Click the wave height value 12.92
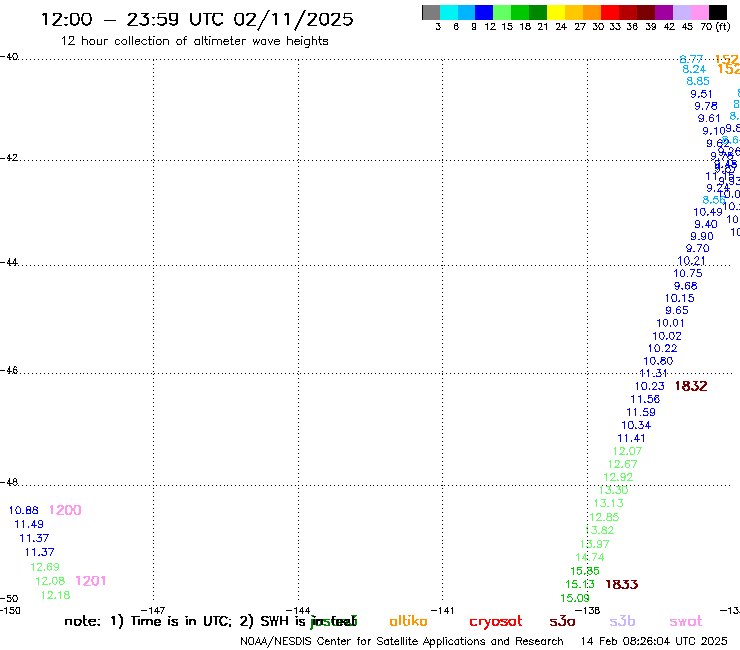 618,477
